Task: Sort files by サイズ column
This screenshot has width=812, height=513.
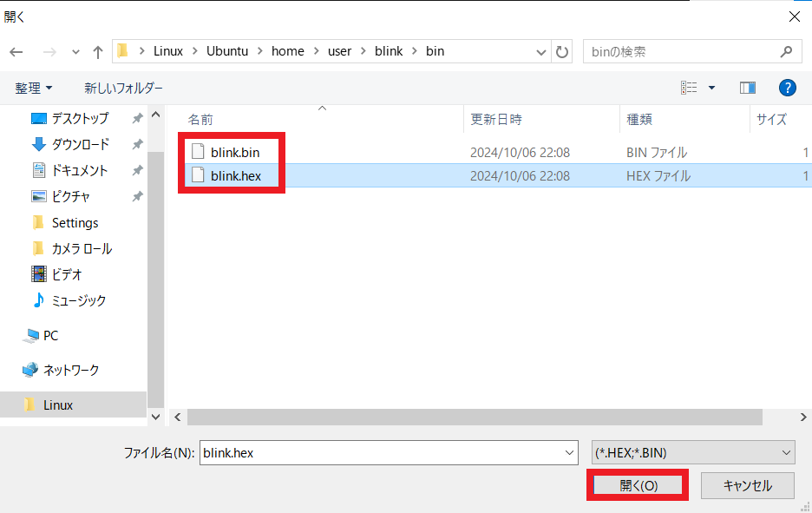Action: click(x=771, y=120)
